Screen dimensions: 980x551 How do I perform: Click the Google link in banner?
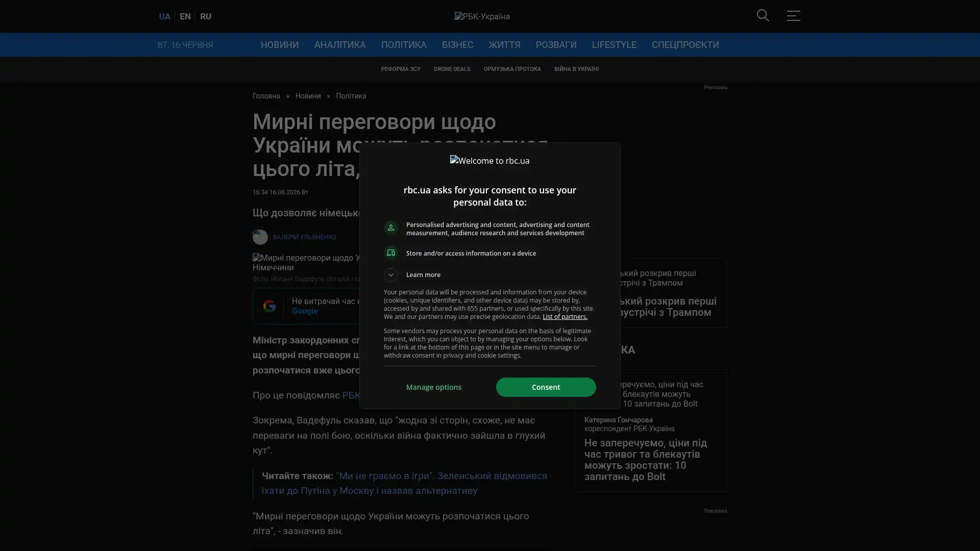(x=305, y=311)
